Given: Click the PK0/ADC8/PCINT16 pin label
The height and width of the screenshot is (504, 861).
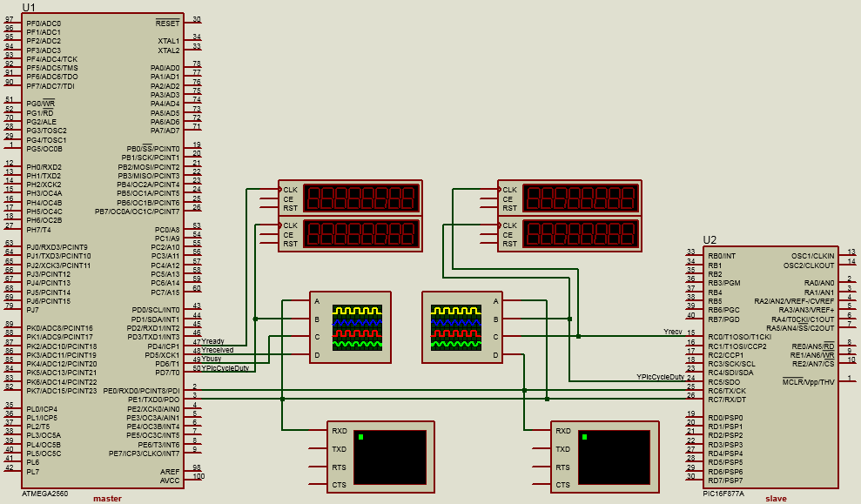Looking at the screenshot, I should click(59, 328).
